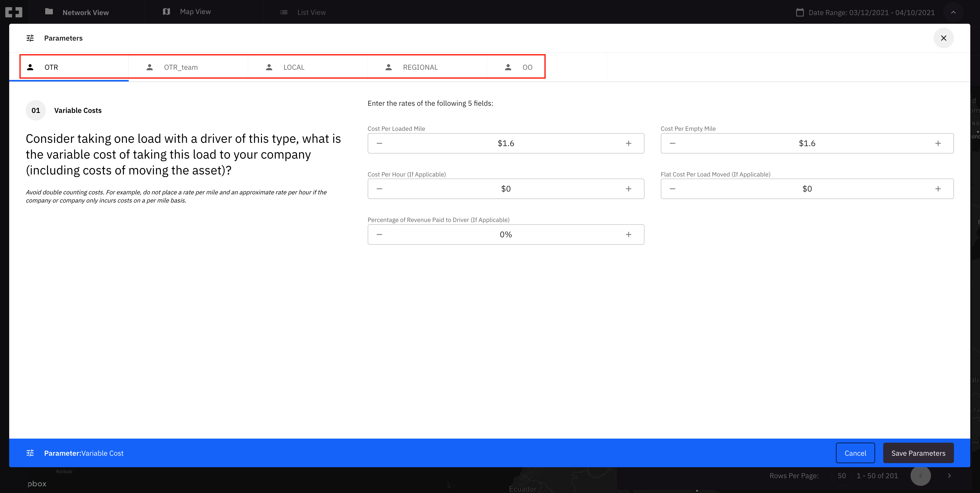Select the LOCAL driver type tab
Image resolution: width=980 pixels, height=493 pixels.
click(293, 67)
